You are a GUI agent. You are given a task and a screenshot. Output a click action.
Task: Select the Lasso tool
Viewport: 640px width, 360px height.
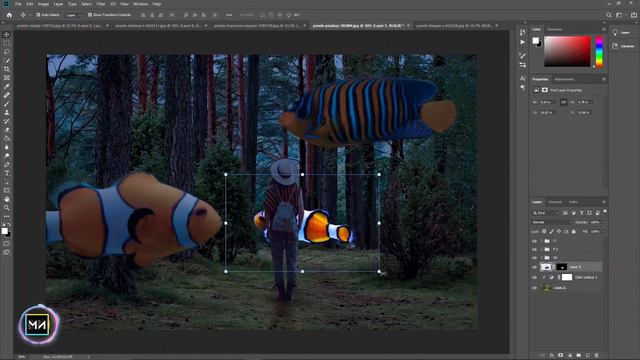point(7,52)
